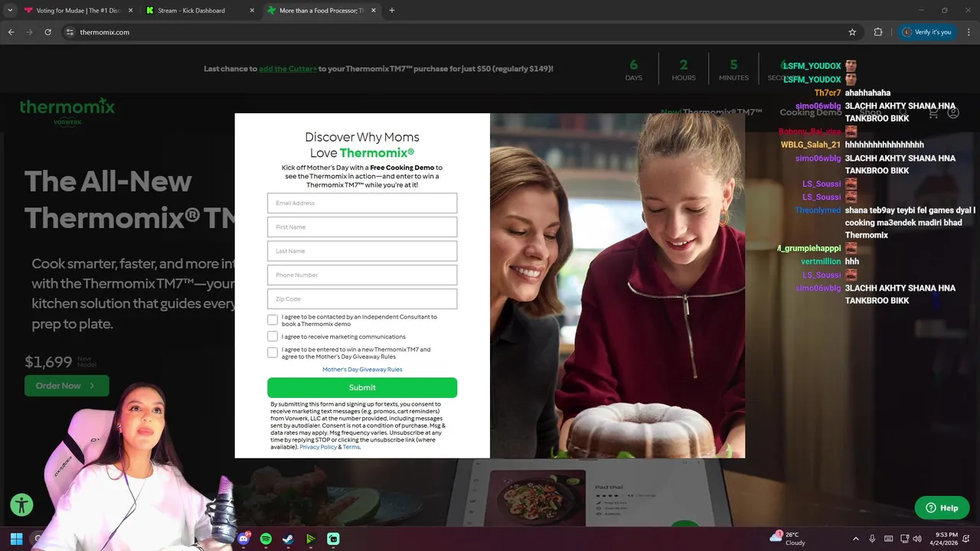The height and width of the screenshot is (551, 980).
Task: Open the weather widget showing 26°C Cloudy
Action: (787, 539)
